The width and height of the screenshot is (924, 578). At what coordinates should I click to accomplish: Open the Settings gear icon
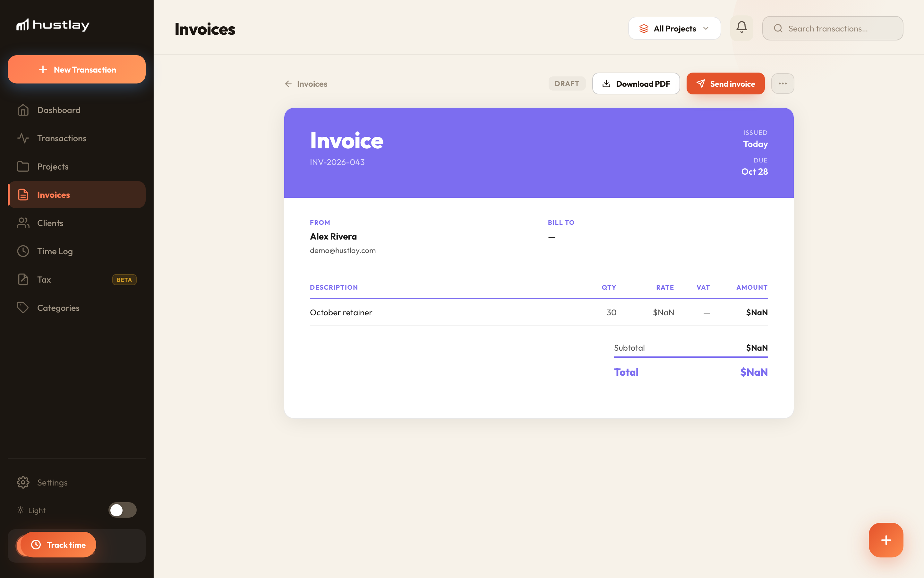tap(23, 482)
